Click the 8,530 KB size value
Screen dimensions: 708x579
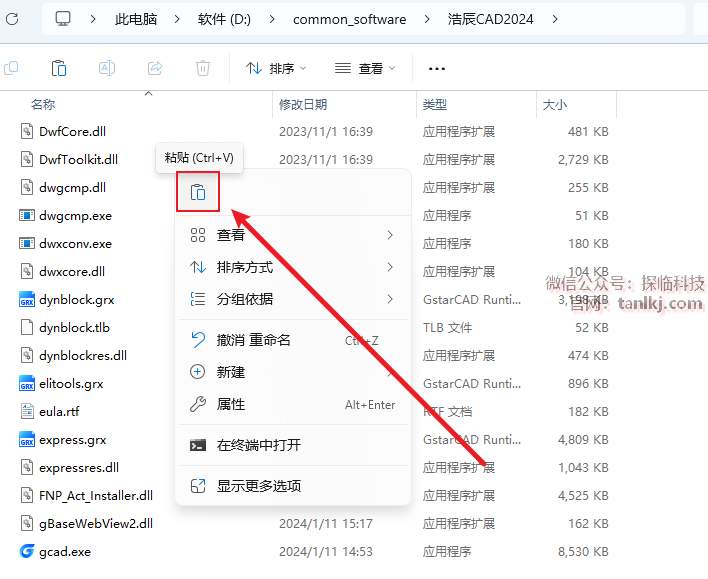point(583,551)
